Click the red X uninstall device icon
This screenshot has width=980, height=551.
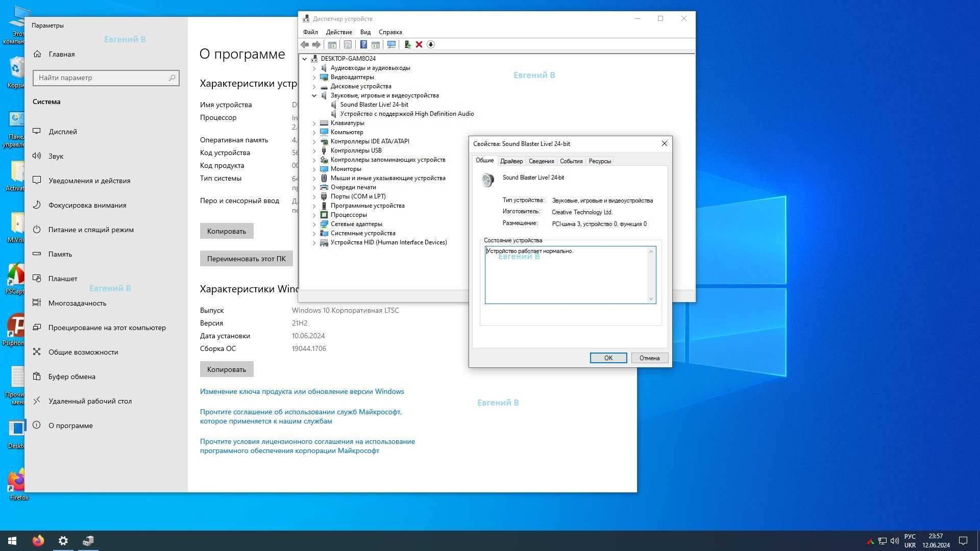(x=419, y=45)
